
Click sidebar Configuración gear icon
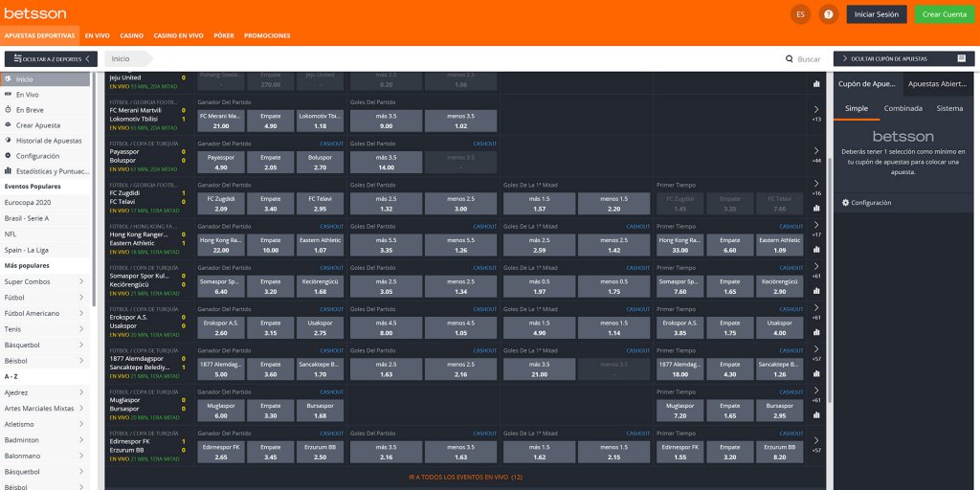8,156
